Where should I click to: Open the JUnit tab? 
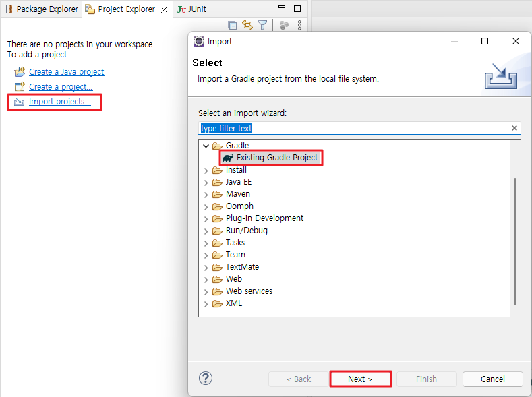point(191,9)
